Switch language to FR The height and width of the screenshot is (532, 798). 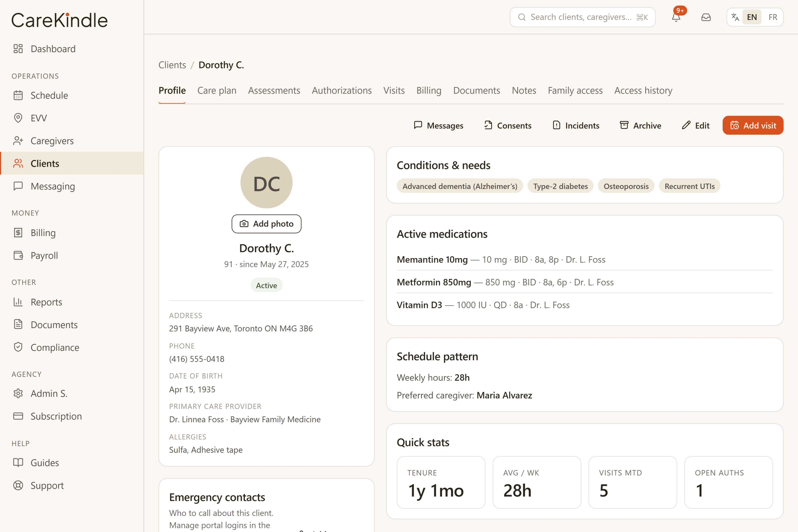[773, 17]
